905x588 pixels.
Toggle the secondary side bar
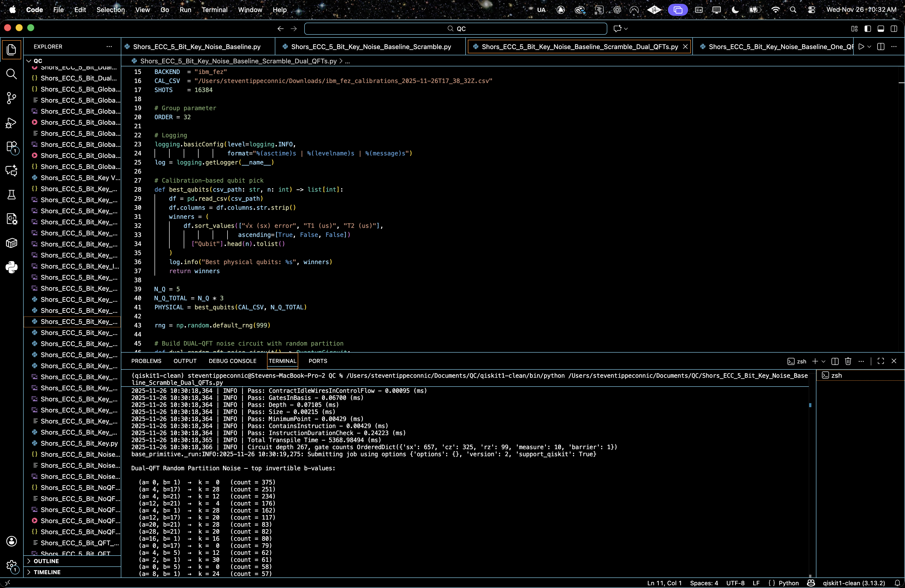click(x=894, y=28)
